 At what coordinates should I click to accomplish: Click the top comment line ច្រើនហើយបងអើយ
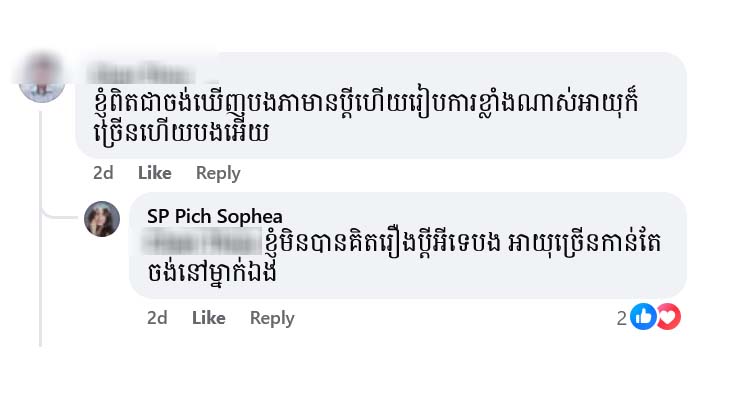click(x=181, y=133)
